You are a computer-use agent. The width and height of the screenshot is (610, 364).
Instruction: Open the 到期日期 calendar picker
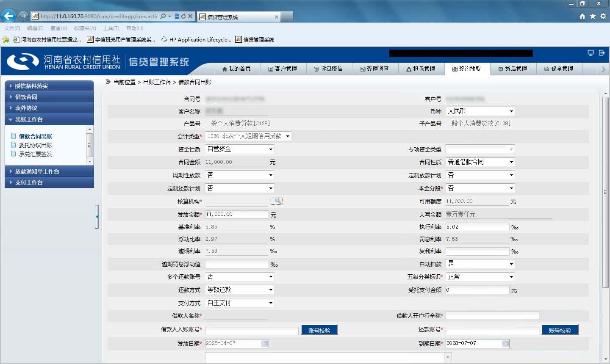point(505,343)
